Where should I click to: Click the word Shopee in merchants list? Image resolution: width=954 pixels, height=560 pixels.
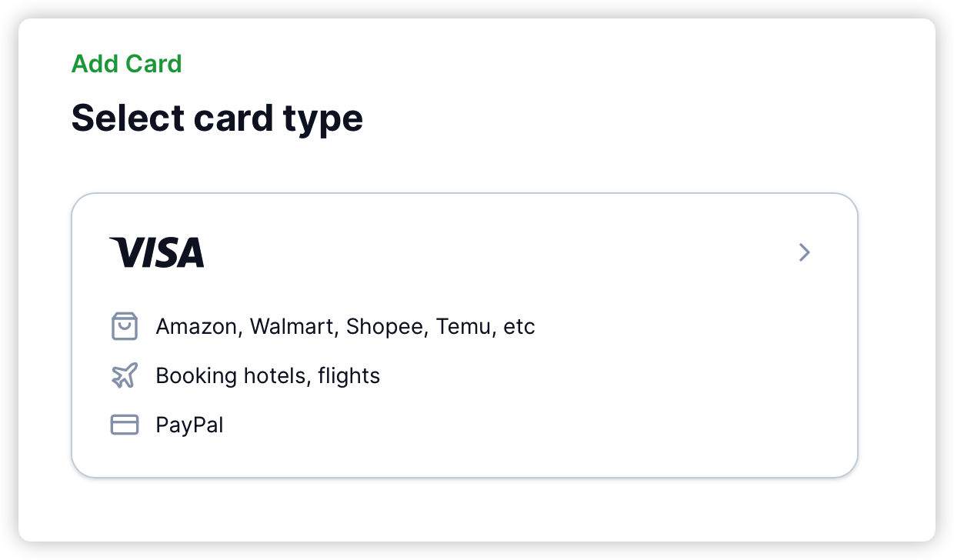[387, 326]
